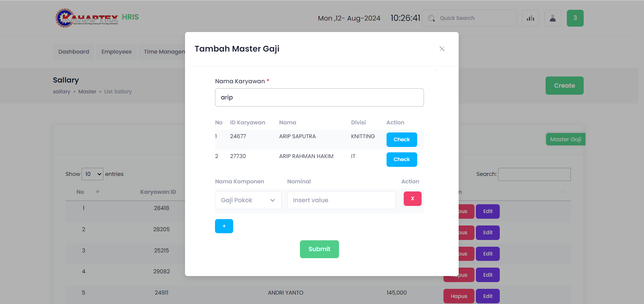Focus the Nominal insert value field
This screenshot has height=304, width=644.
(341, 200)
